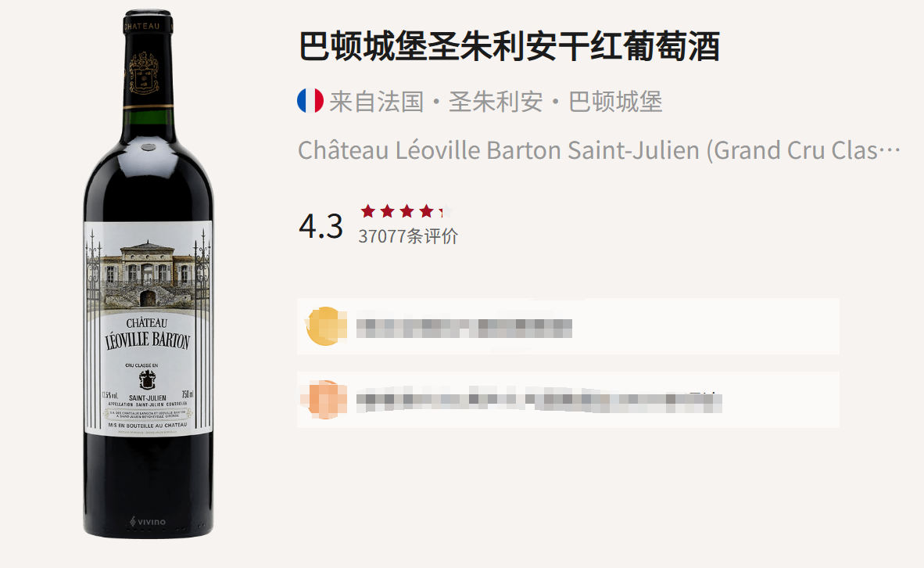The width and height of the screenshot is (924, 568).
Task: Click the château illustration on the label
Action: click(x=148, y=275)
